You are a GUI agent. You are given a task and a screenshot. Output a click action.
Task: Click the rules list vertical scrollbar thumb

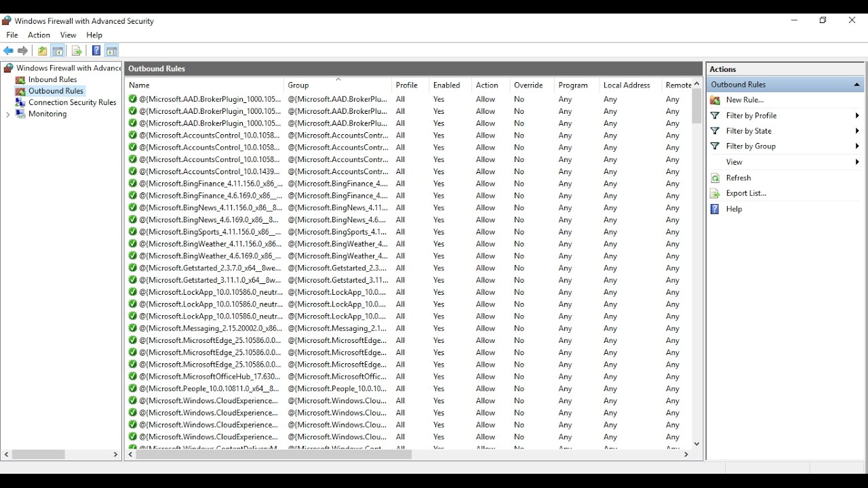tap(696, 106)
